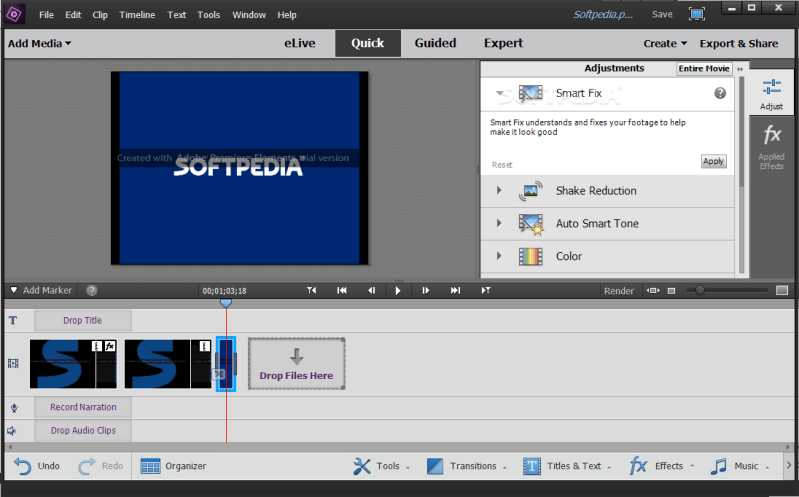Select the first video clip thumbnail
This screenshot has height=497, width=799.
[x=73, y=364]
